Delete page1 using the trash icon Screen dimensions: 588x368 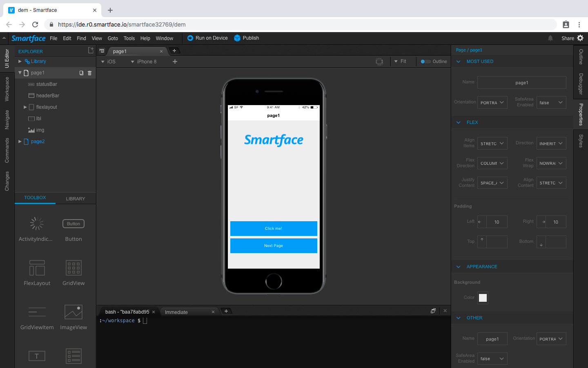coord(89,73)
